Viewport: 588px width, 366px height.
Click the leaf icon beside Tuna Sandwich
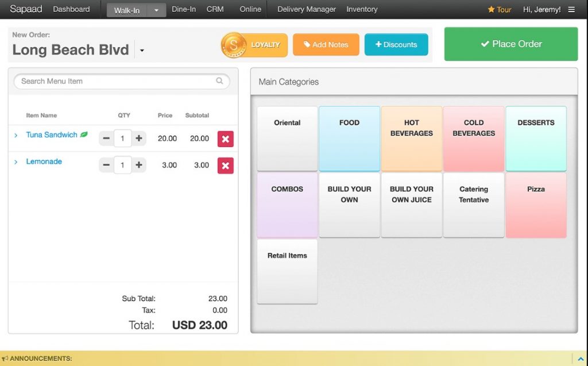84,134
